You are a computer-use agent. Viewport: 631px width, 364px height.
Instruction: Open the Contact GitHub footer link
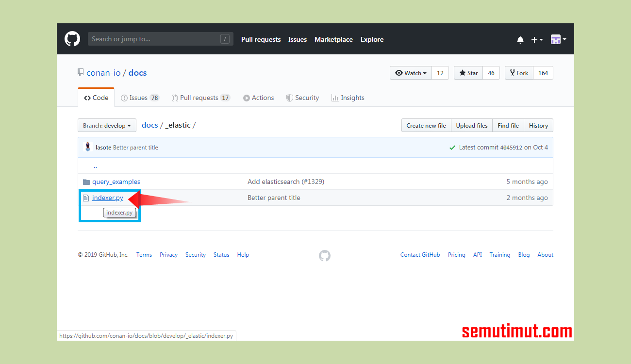point(420,255)
